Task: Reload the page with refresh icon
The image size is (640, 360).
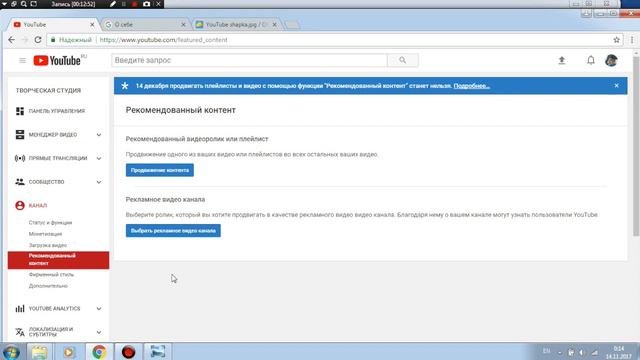Action: 38,40
